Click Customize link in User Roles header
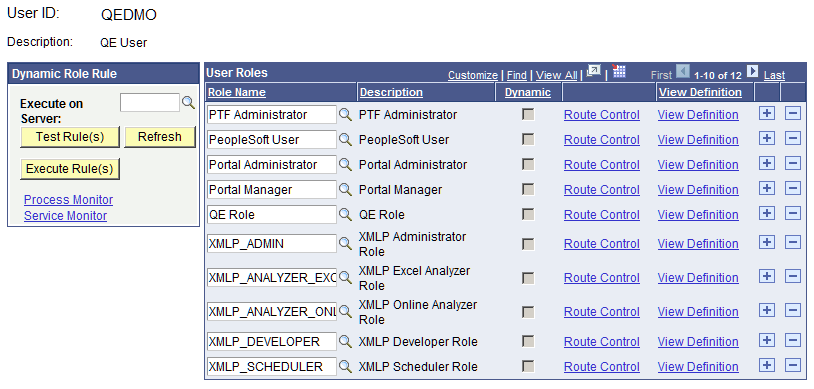The height and width of the screenshot is (389, 814). 472,75
